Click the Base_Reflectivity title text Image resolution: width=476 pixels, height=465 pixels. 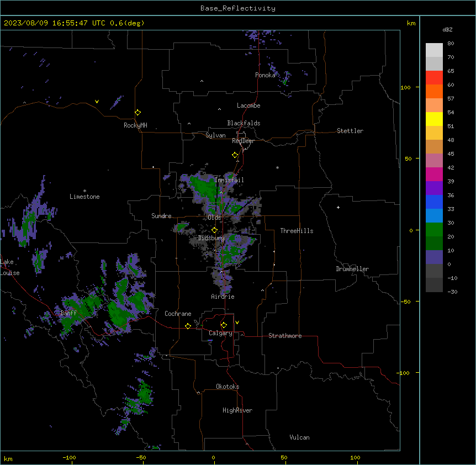tap(238, 8)
